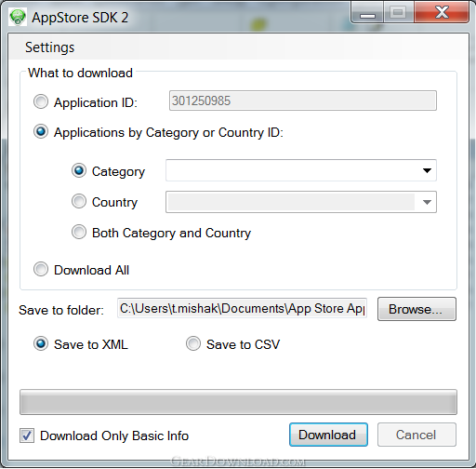476x469 pixels.
Task: Pick the Save to XML format
Action: (41, 343)
